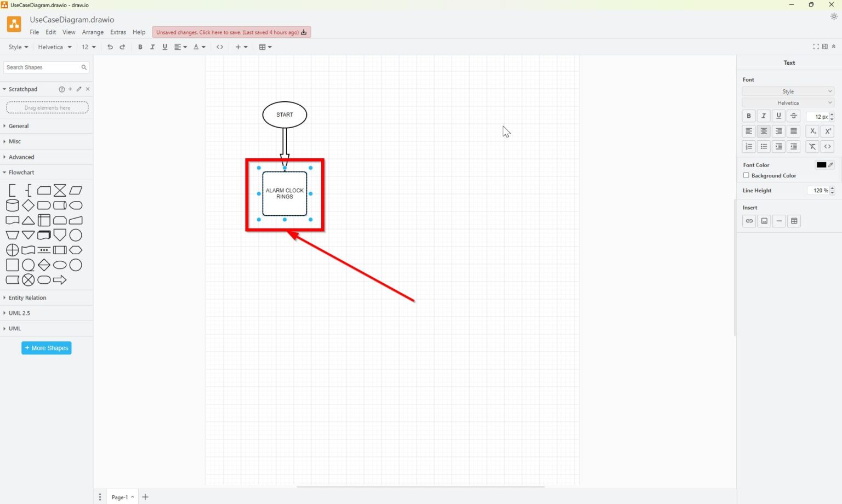Image resolution: width=842 pixels, height=504 pixels.
Task: Open the link insertion tool
Action: point(749,221)
